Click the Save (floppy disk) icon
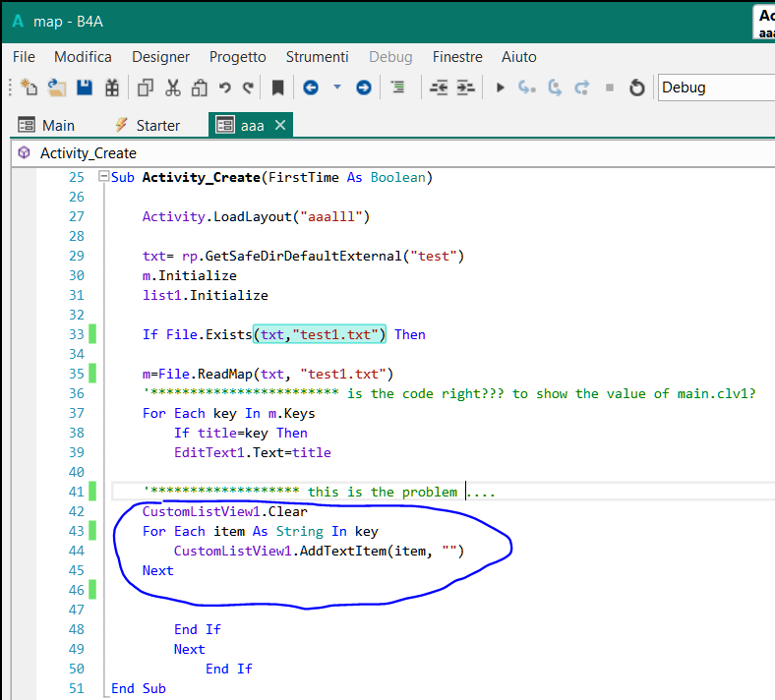The image size is (775, 700). pos(85,87)
